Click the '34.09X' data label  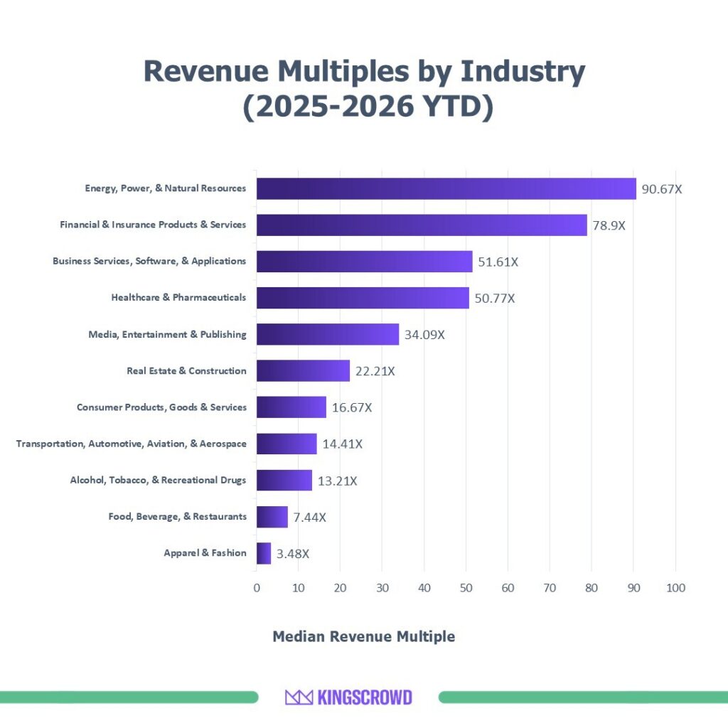coord(424,335)
